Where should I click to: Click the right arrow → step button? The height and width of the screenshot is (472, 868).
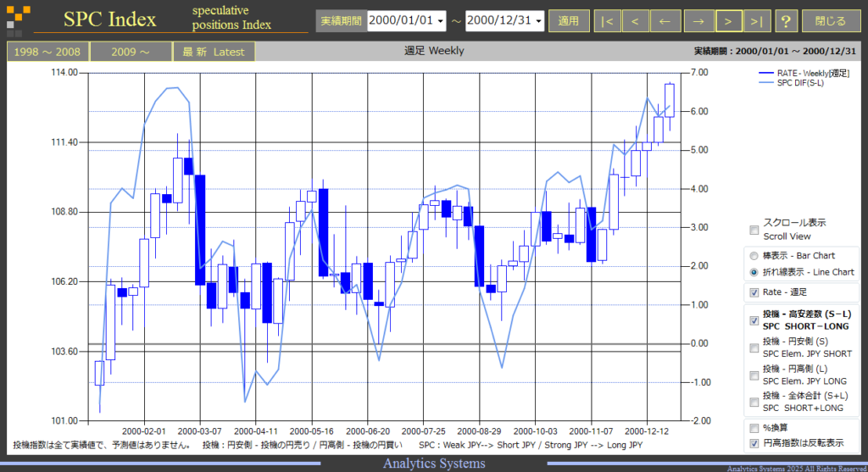click(x=698, y=21)
